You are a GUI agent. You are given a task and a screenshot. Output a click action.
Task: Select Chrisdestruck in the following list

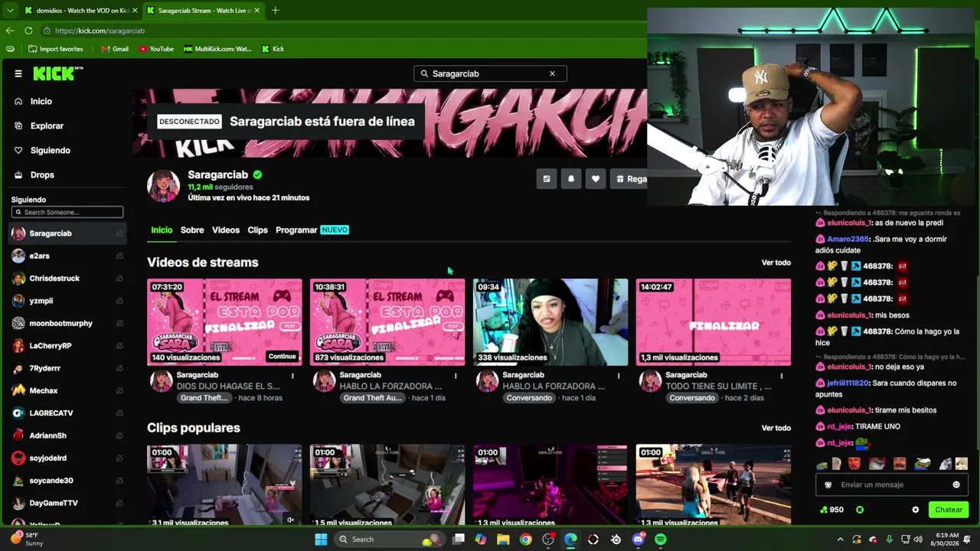pyautogui.click(x=54, y=278)
